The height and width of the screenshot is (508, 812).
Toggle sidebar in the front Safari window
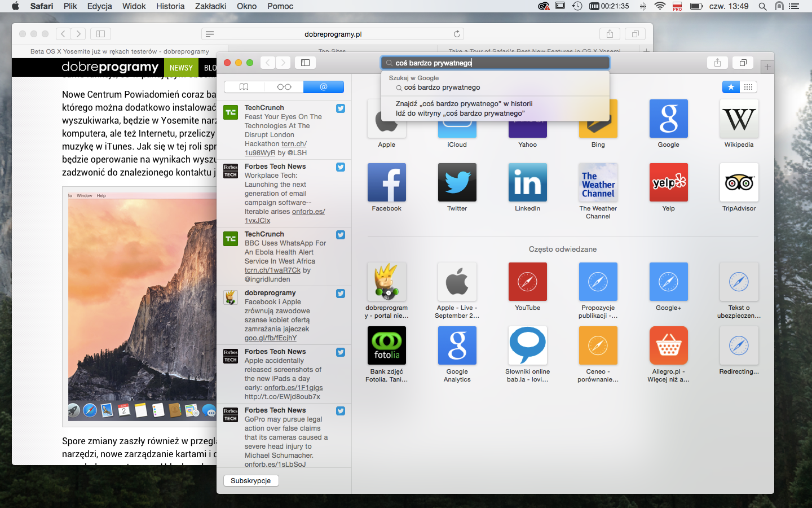305,63
